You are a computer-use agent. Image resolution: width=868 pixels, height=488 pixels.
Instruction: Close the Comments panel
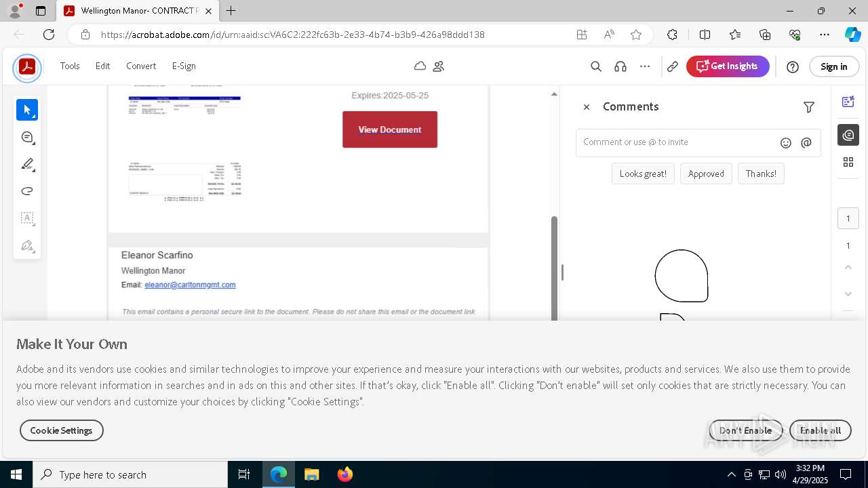(587, 107)
